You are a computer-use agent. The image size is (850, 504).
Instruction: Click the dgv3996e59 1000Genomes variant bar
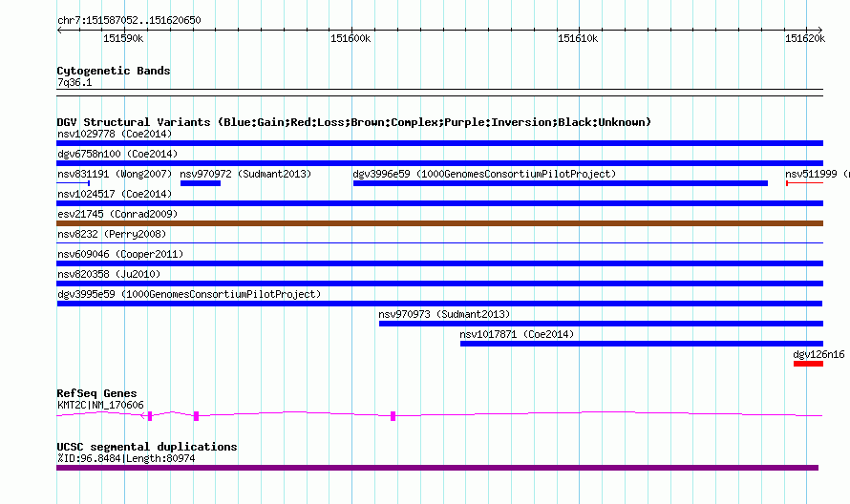[x=561, y=183]
